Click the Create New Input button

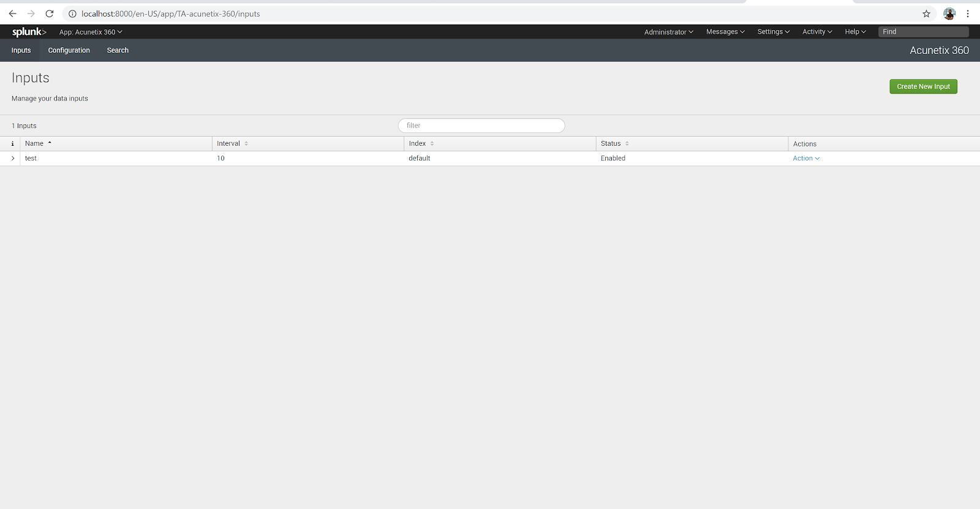pyautogui.click(x=923, y=86)
